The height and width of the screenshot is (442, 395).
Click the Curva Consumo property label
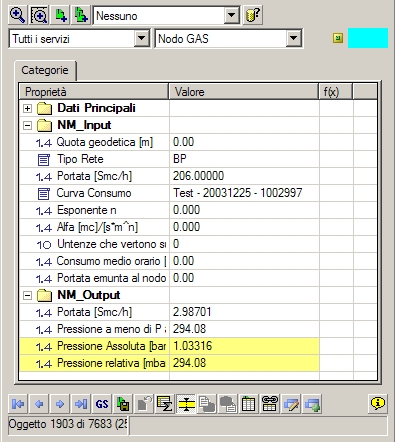tap(94, 193)
